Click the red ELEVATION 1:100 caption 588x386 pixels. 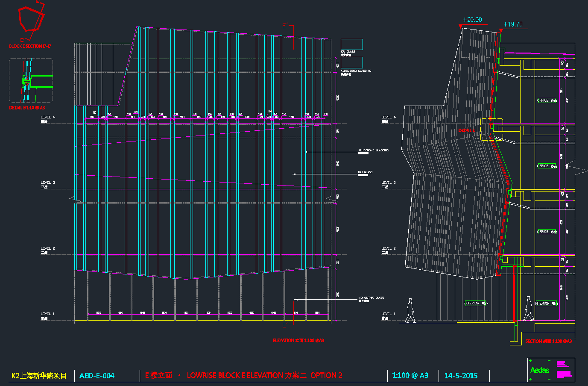[x=298, y=341]
